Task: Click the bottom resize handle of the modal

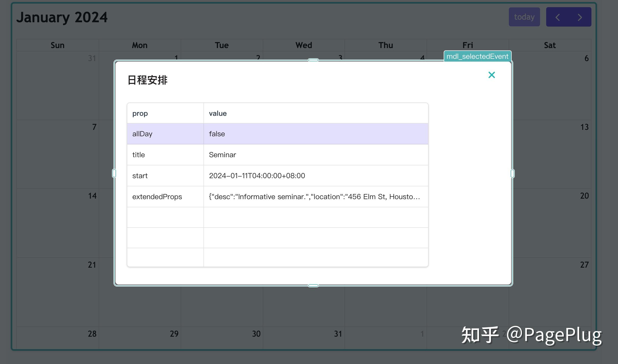Action: (x=313, y=285)
